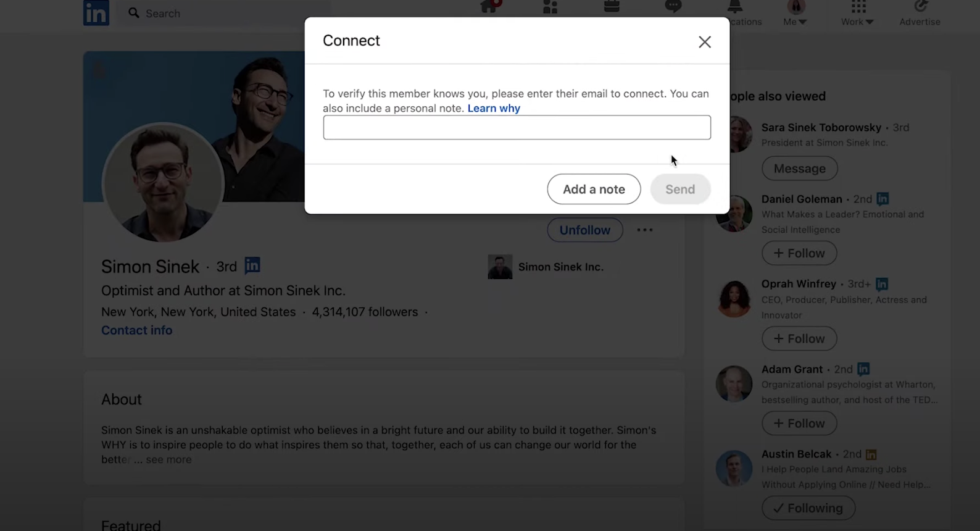Click the LinkedIn badge next to Simon Sinek's name
The image size is (980, 531).
252,265
